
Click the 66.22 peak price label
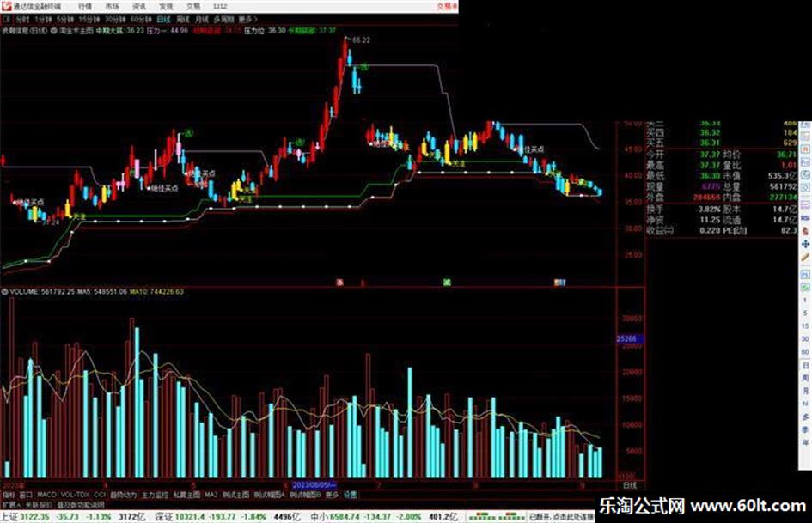pos(361,40)
